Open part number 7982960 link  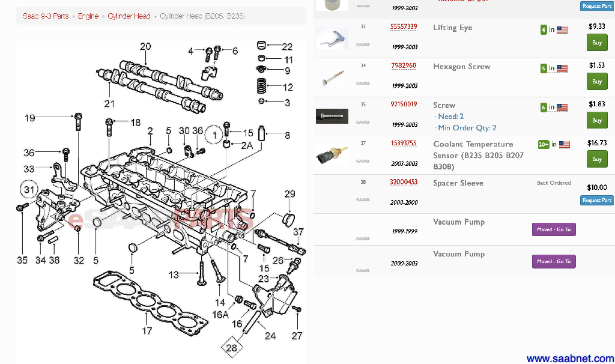pyautogui.click(x=404, y=65)
